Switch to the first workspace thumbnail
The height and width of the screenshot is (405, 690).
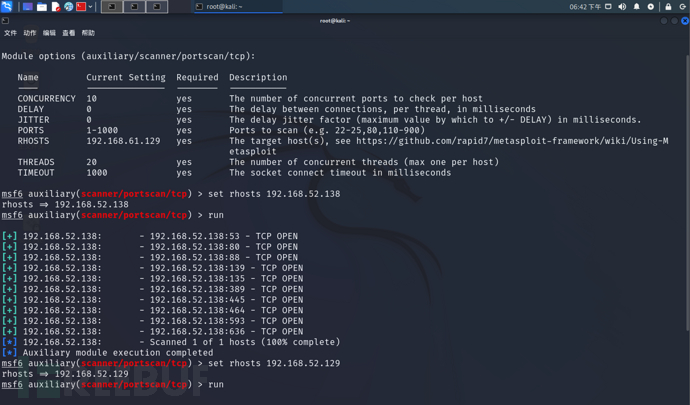point(112,7)
